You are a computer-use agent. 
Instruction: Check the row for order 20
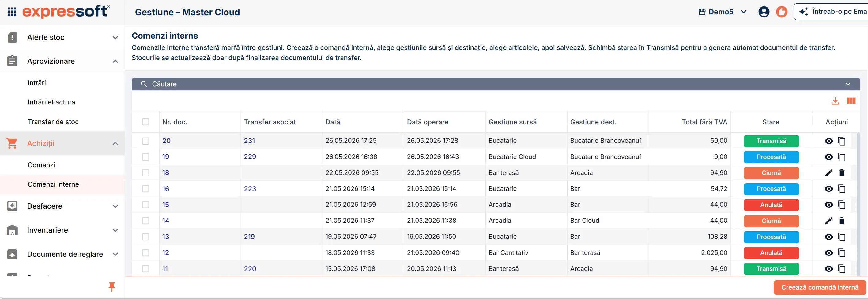coord(145,141)
